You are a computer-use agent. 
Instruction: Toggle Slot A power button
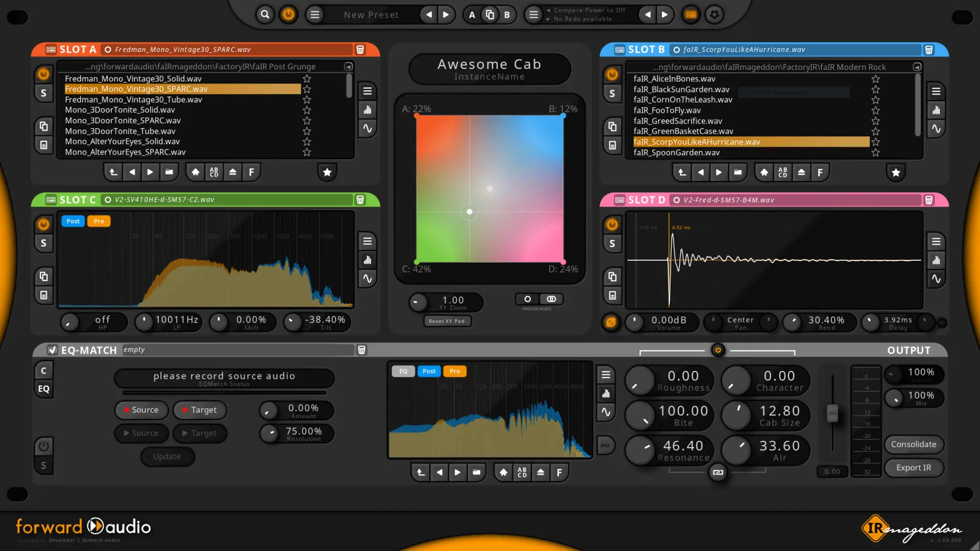click(43, 74)
